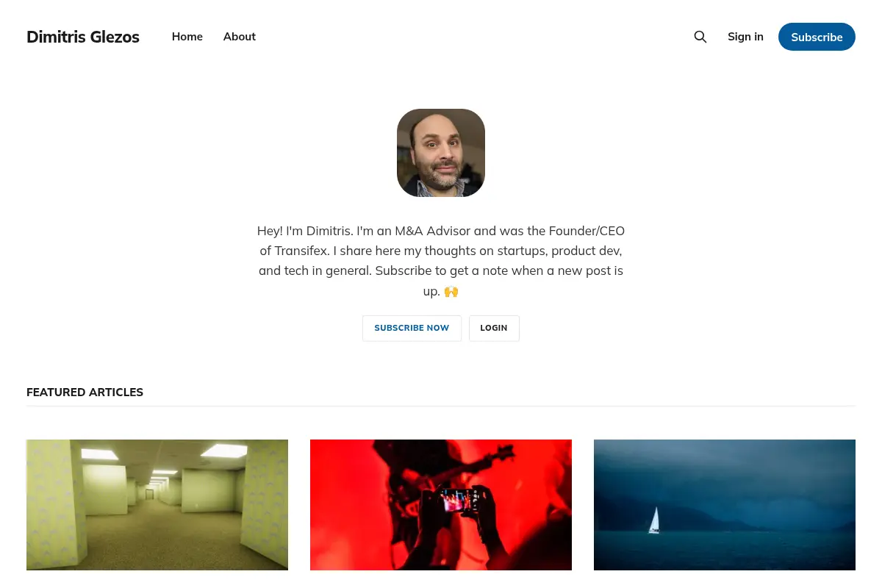This screenshot has height=588, width=882.
Task: Click the FEATURED ARTICLES heading
Action: [x=85, y=392]
